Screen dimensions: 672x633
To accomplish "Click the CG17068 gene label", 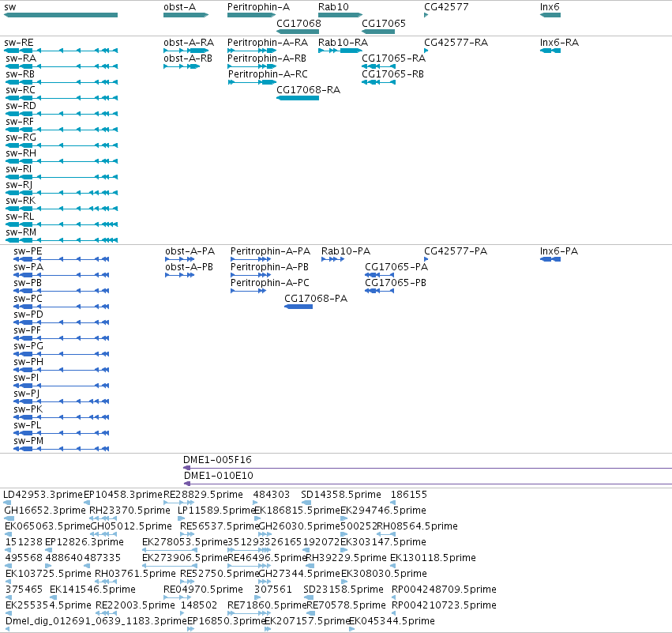I will (x=298, y=23).
